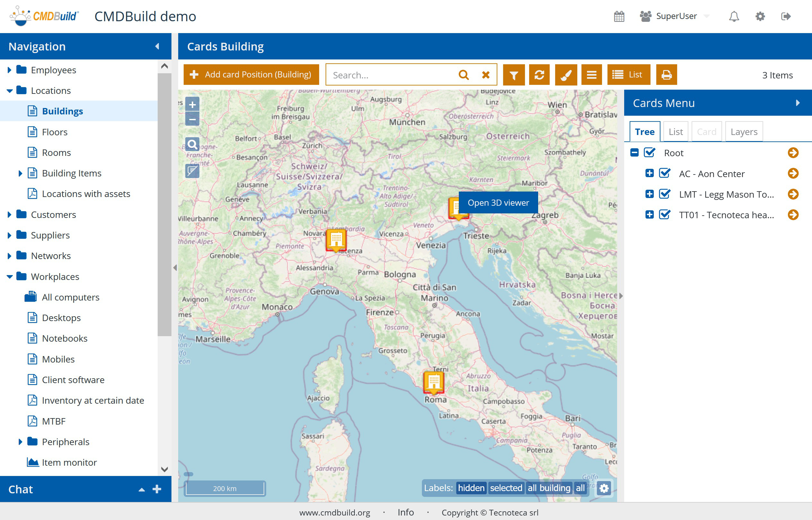Click into the Search input field
Viewport: 812px width, 520px height.
(x=391, y=75)
